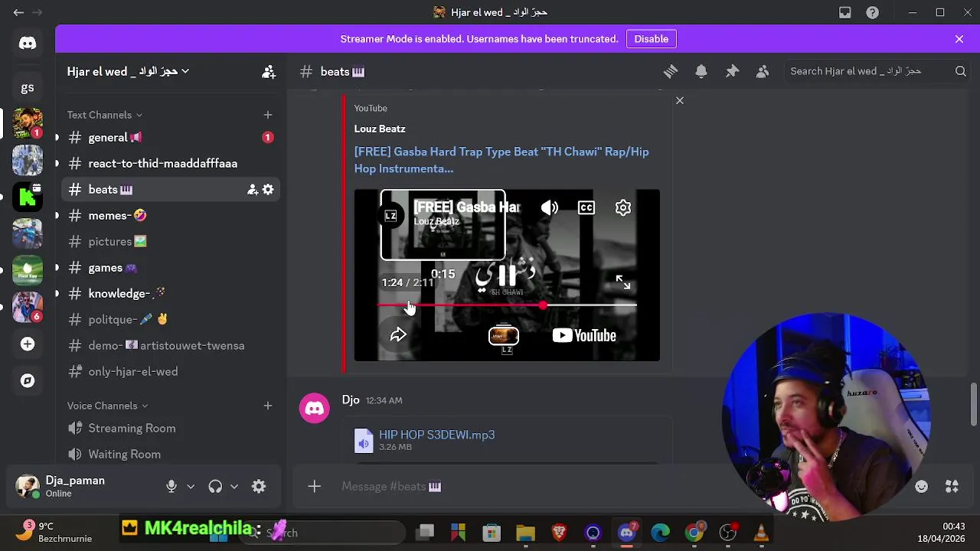Toggle microphone mute

(x=171, y=487)
